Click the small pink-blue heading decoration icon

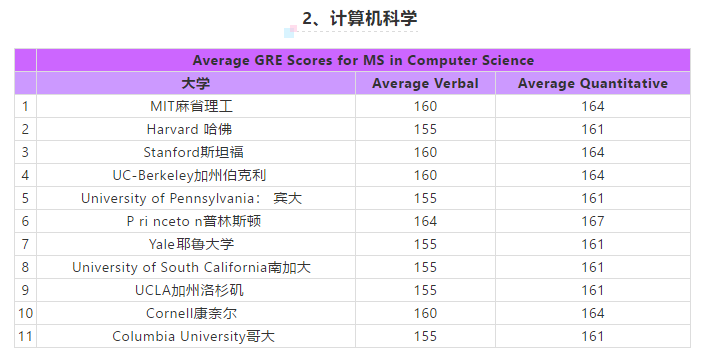[x=290, y=31]
